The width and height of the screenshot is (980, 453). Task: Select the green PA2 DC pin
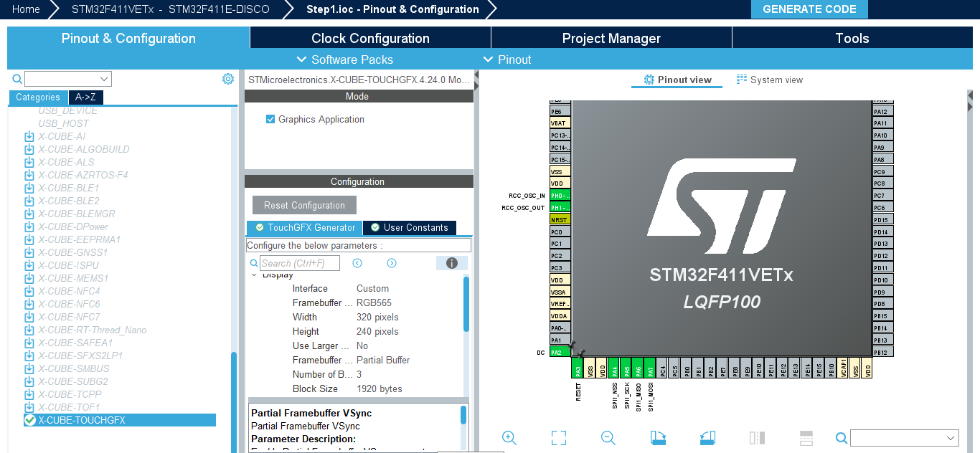560,352
